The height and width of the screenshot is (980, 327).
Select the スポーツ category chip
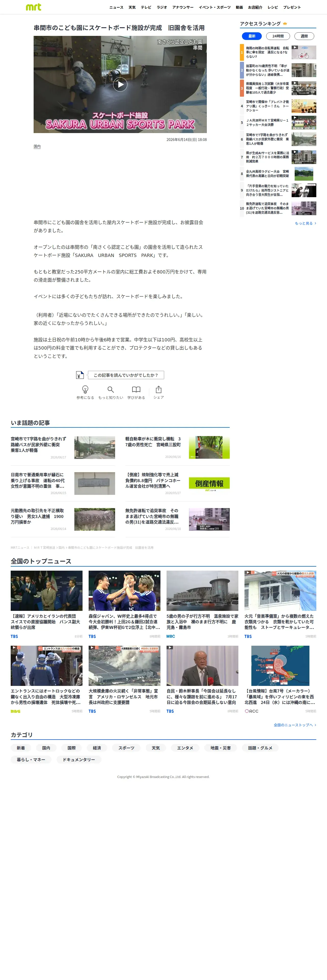[126, 748]
